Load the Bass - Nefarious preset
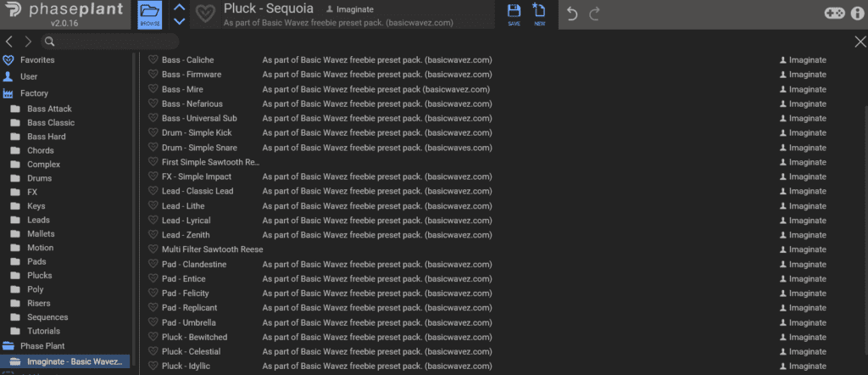 (x=192, y=104)
